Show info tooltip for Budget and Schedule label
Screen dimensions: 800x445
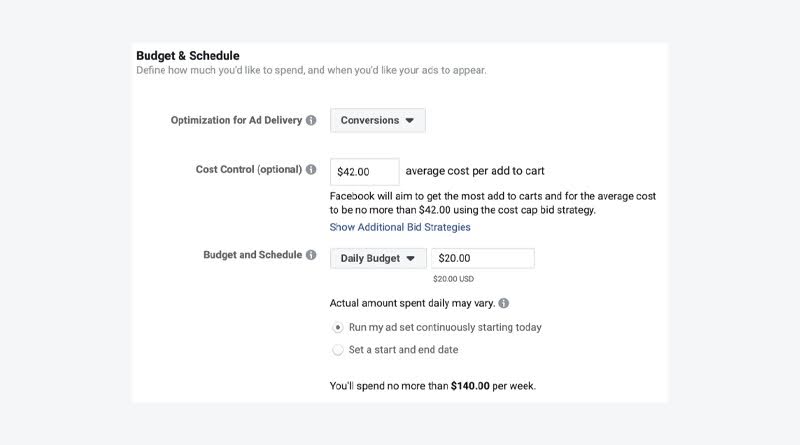[311, 255]
